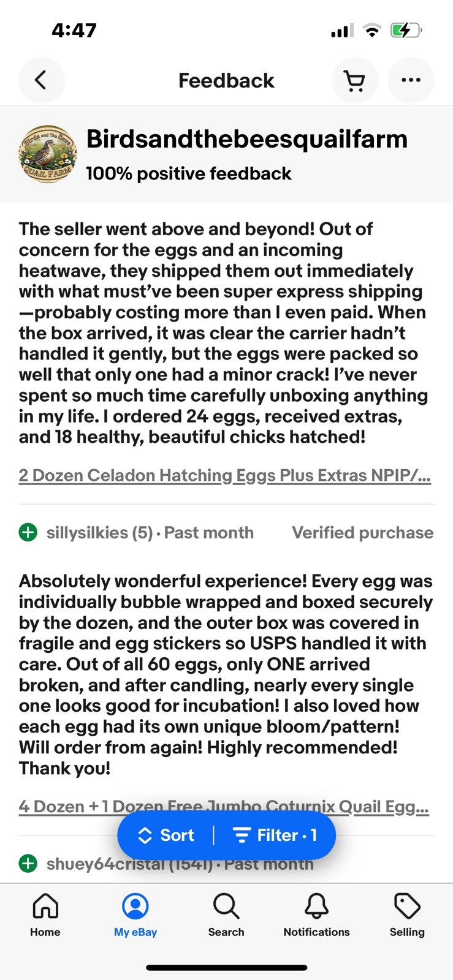
Task: Open the shopping cart
Action: click(355, 80)
